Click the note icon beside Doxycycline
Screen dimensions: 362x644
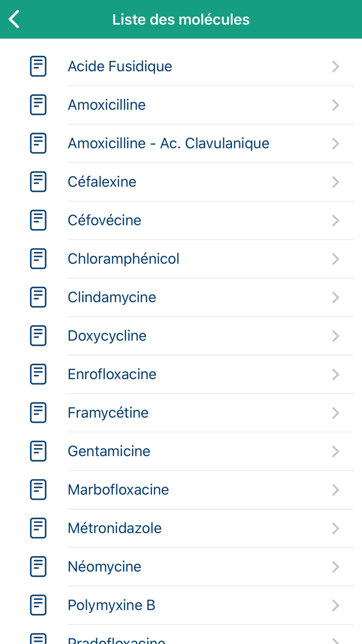[x=38, y=335]
